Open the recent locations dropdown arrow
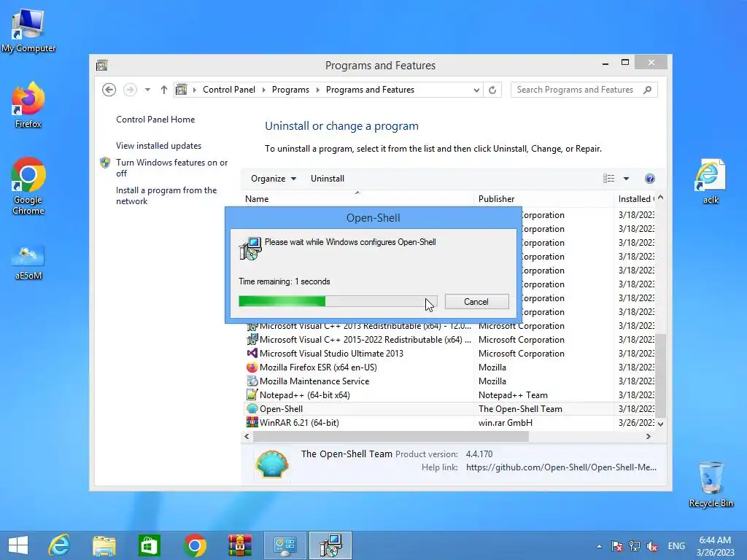The image size is (747, 560). point(147,90)
